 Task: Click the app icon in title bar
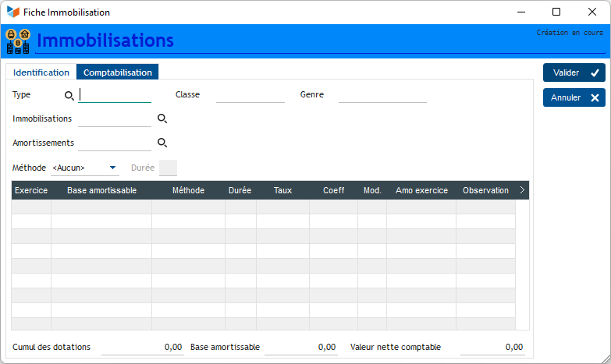12,12
